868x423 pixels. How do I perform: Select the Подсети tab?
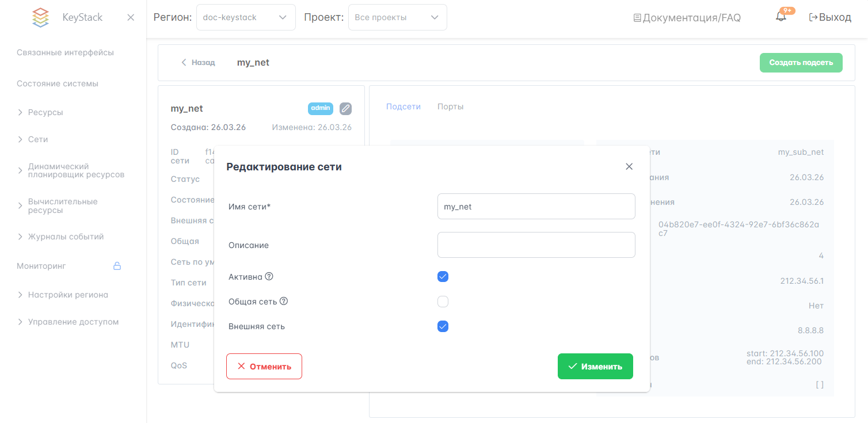[x=403, y=106]
